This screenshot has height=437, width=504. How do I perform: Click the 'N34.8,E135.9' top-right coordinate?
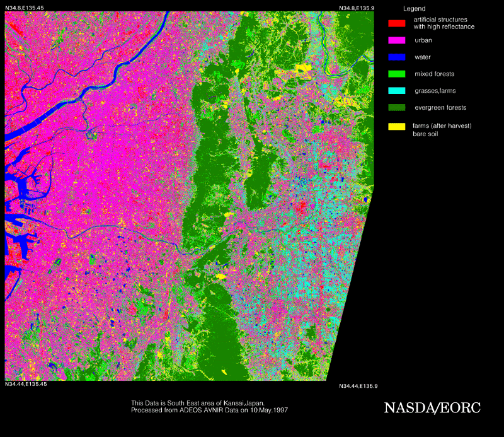coord(357,8)
